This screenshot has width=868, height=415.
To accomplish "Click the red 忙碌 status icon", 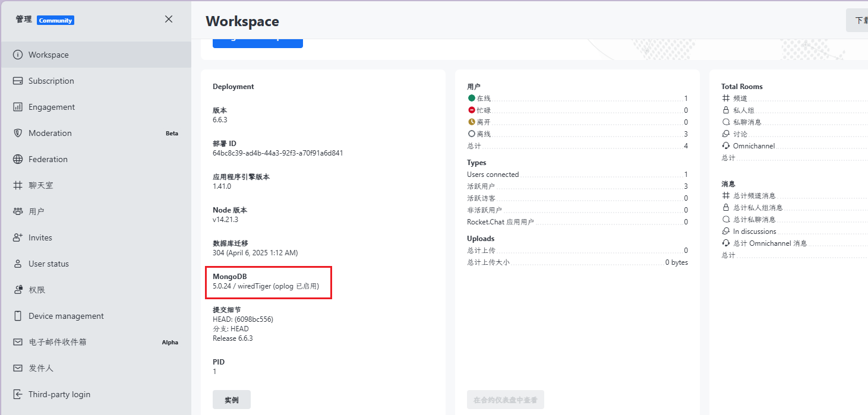I will [472, 110].
